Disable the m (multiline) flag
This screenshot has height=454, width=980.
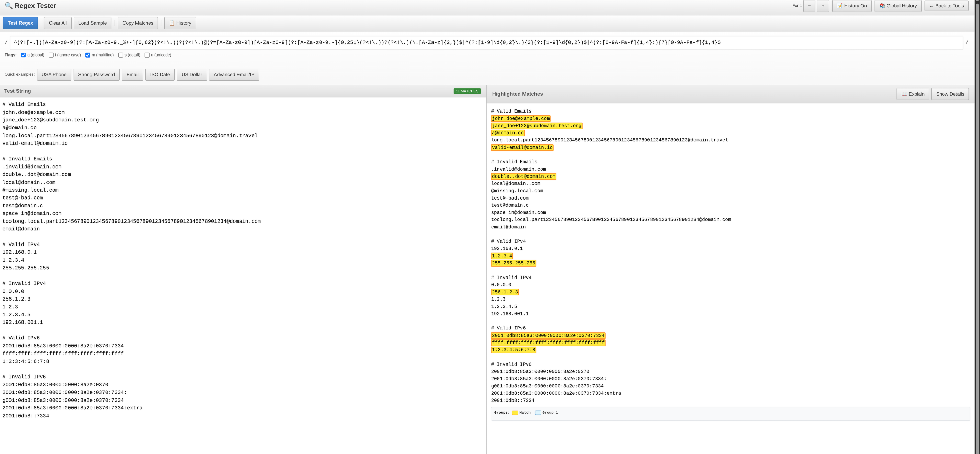pyautogui.click(x=88, y=55)
